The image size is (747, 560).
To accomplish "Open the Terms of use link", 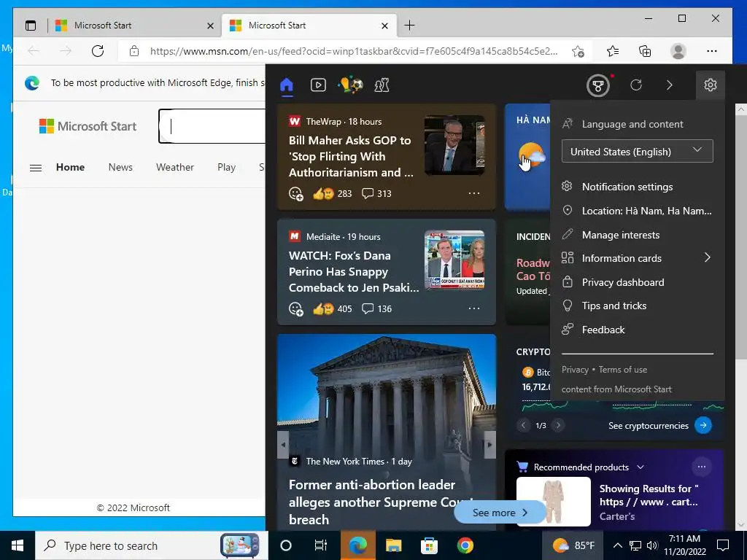I will 623,370.
